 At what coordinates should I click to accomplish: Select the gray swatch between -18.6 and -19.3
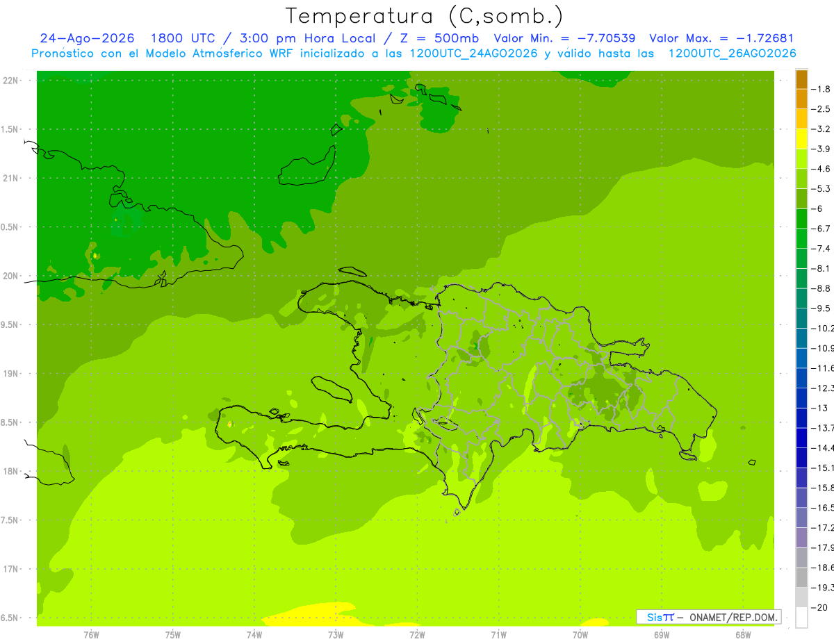(x=801, y=577)
